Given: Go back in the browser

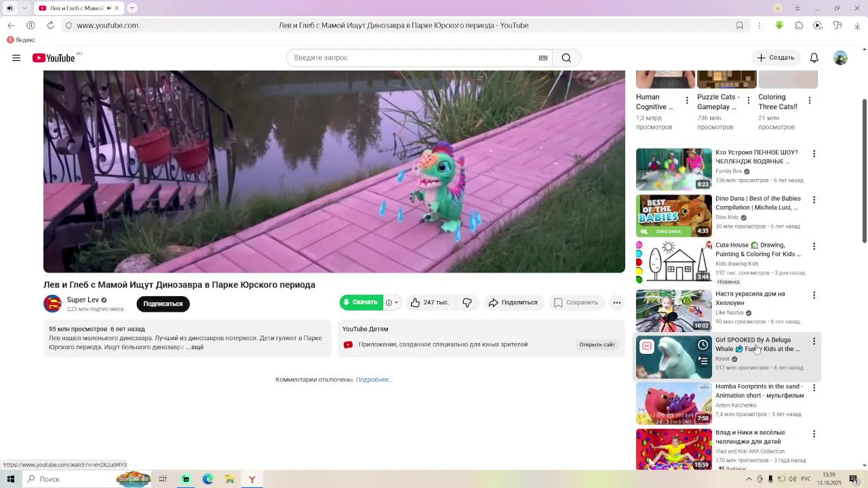Looking at the screenshot, I should click(x=11, y=25).
